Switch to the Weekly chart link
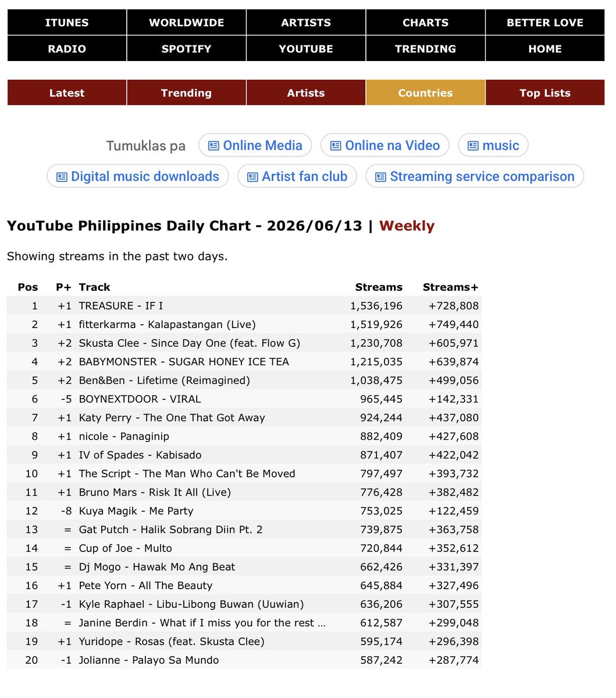The height and width of the screenshot is (698, 616). click(x=407, y=226)
